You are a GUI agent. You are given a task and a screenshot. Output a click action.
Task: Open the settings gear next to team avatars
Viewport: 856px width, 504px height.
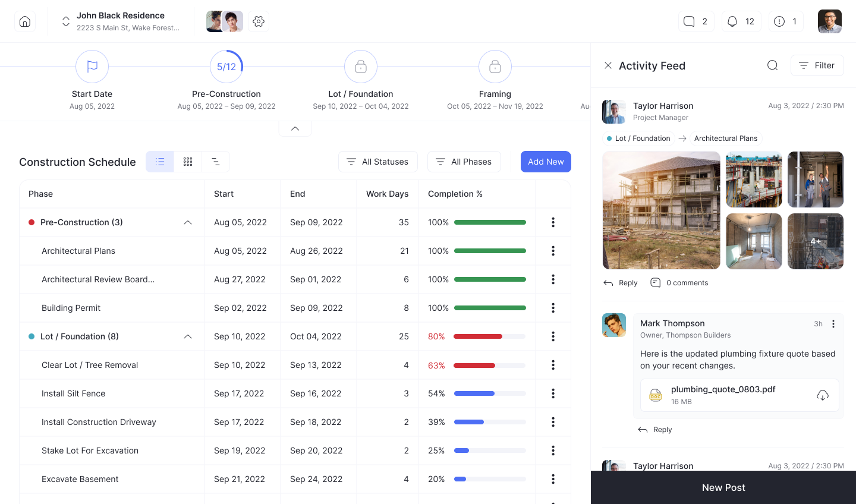[x=259, y=21]
